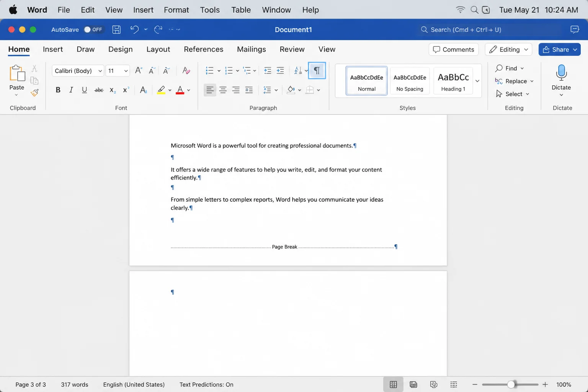
Task: Toggle bold formatting
Action: coord(58,90)
